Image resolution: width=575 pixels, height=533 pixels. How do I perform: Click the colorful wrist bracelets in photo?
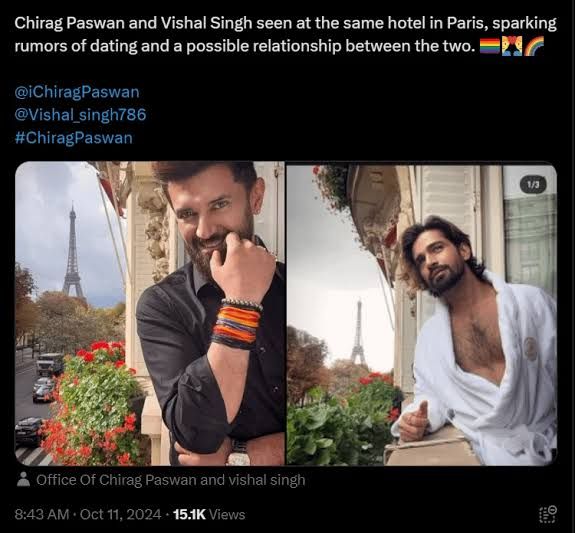click(x=237, y=324)
